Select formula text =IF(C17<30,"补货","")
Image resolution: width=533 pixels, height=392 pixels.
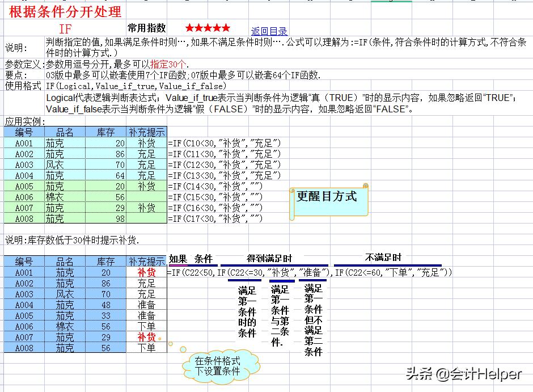click(215, 218)
